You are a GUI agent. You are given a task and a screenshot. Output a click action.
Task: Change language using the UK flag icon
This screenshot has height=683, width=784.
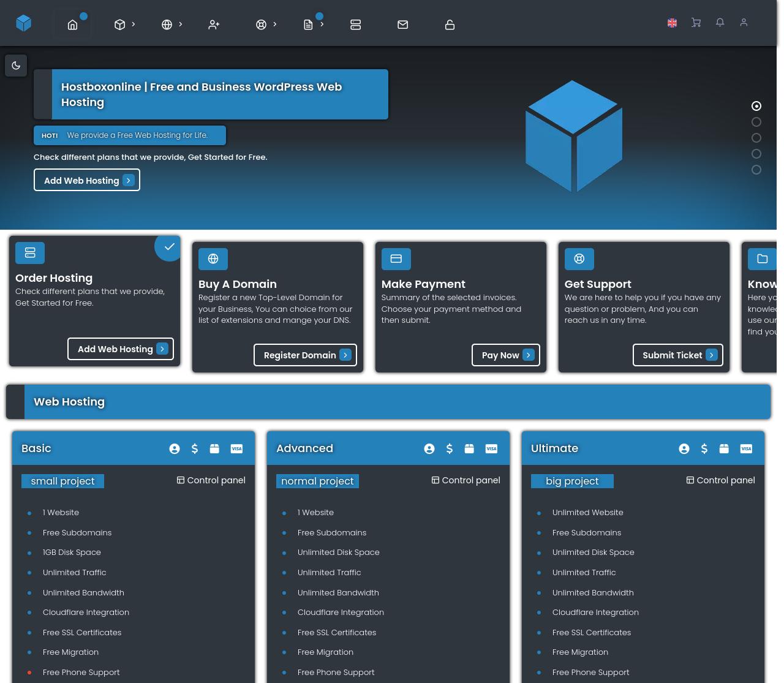click(672, 23)
